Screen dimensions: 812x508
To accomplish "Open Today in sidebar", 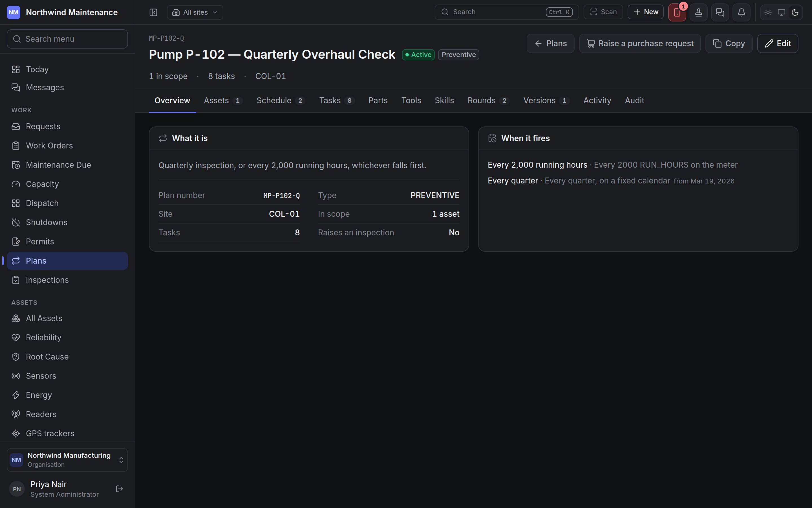I will click(x=67, y=69).
